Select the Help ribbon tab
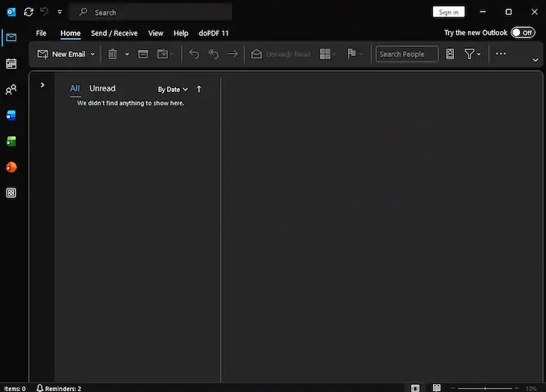This screenshot has width=546, height=392. pos(181,33)
